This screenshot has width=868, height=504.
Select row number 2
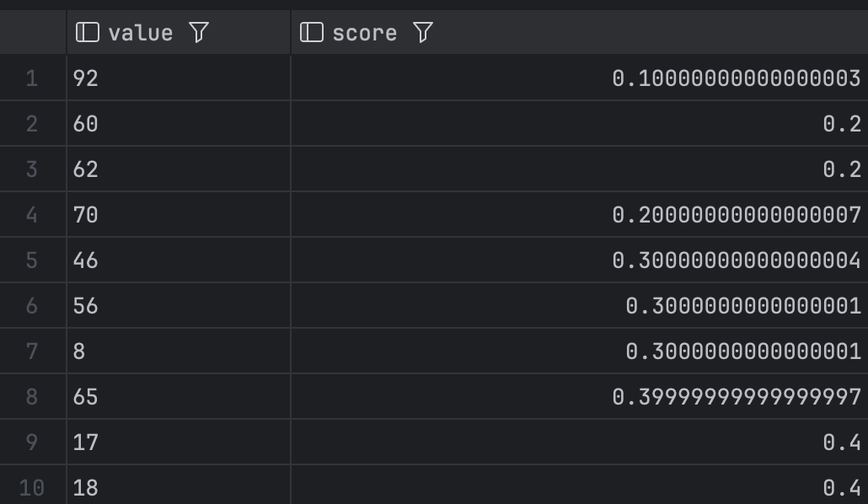(32, 124)
